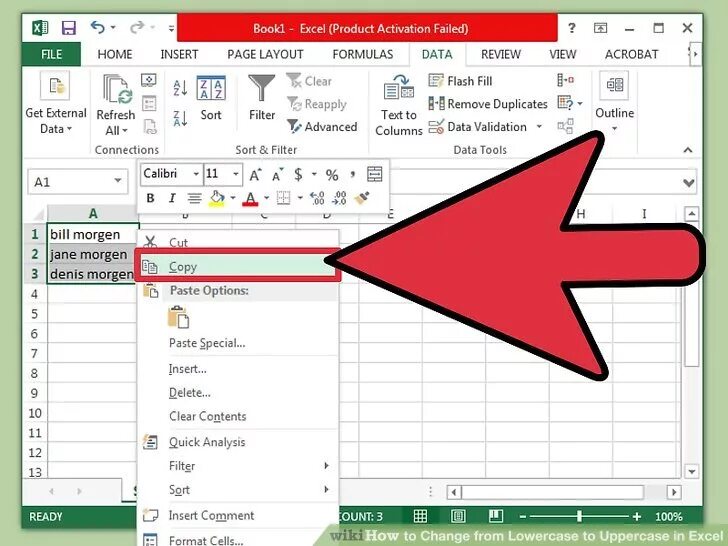The height and width of the screenshot is (546, 728).
Task: Click the Text to Columns icon
Action: (x=398, y=87)
